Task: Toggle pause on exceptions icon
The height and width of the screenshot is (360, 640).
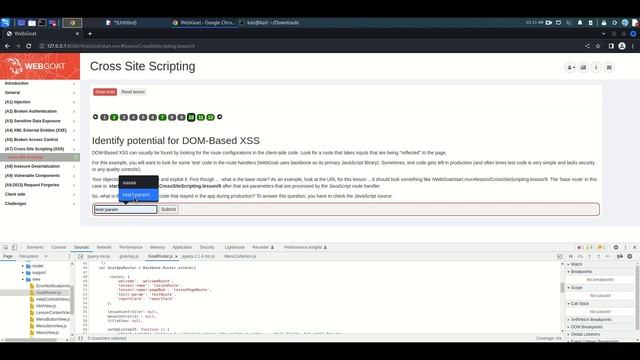Action: pyautogui.click(x=630, y=256)
